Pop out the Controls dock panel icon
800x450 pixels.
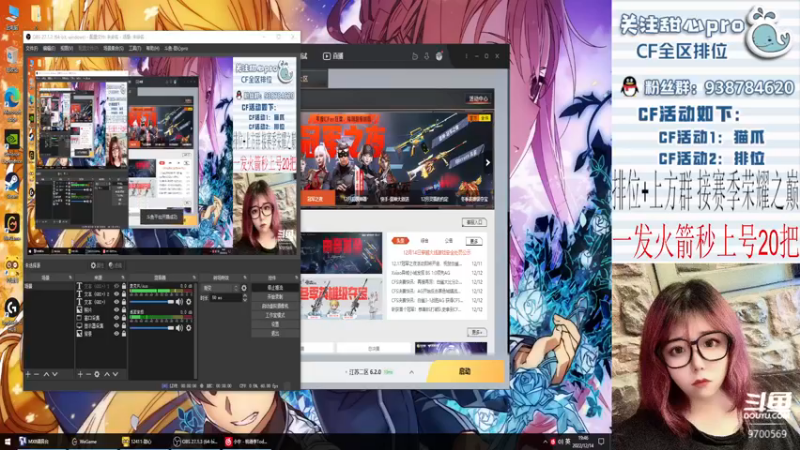297,278
